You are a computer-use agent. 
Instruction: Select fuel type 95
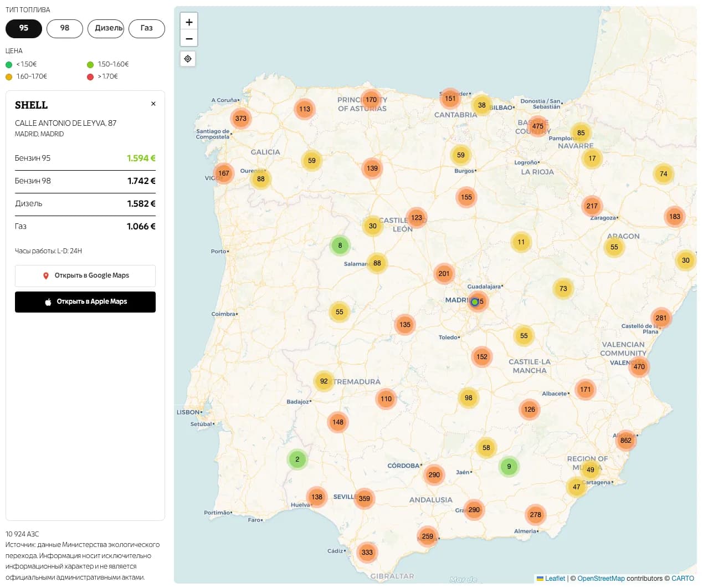pos(24,28)
